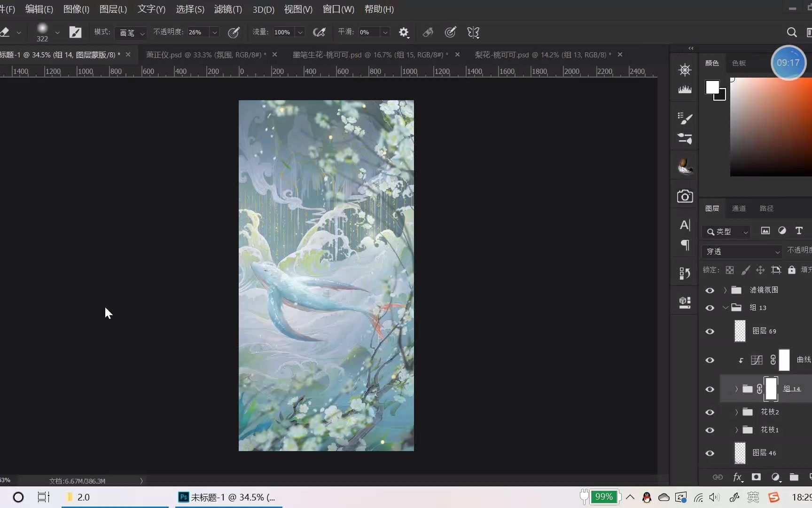Open the Paragraph panel icon
The height and width of the screenshot is (508, 812).
pos(685,245)
